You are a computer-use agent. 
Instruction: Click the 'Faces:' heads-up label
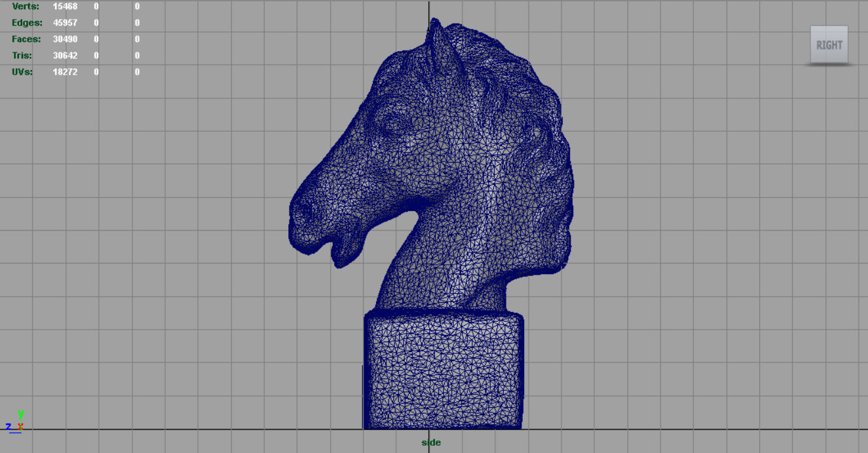pyautogui.click(x=26, y=39)
